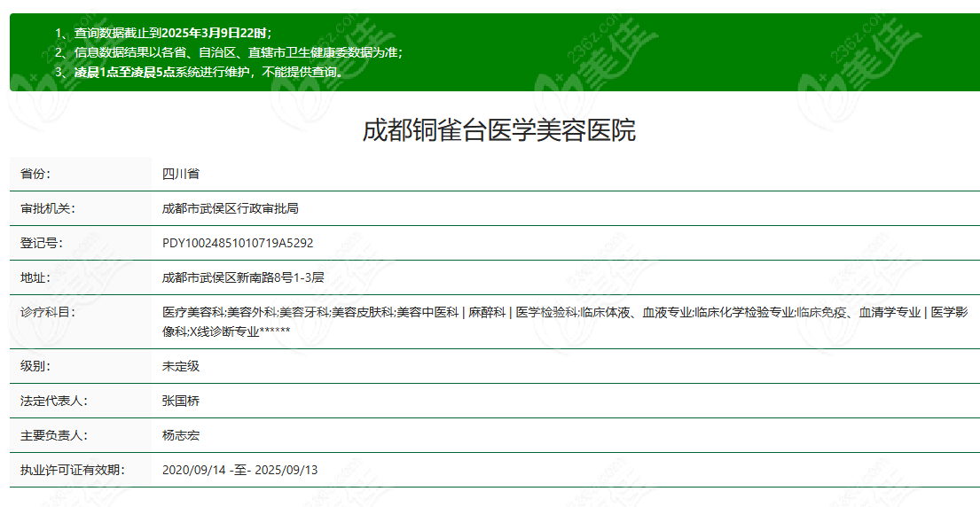Screen dimensions: 980x507
Task: Select the value 四川省
Action: click(x=181, y=174)
